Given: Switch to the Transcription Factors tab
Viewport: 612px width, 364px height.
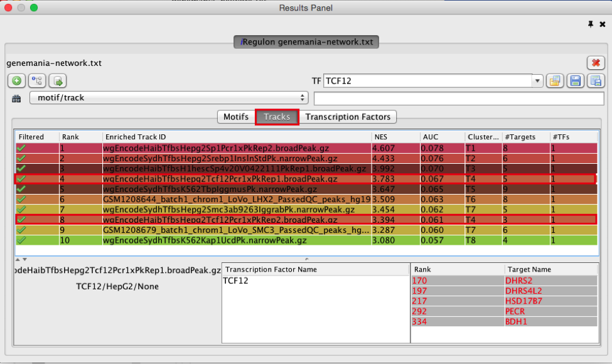Looking at the screenshot, I should click(x=348, y=117).
